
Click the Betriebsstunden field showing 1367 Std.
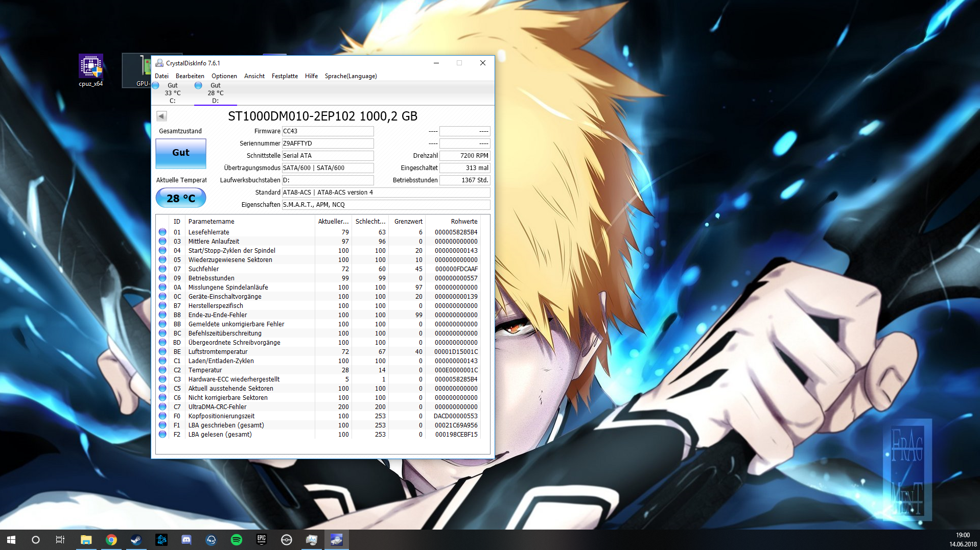464,180
